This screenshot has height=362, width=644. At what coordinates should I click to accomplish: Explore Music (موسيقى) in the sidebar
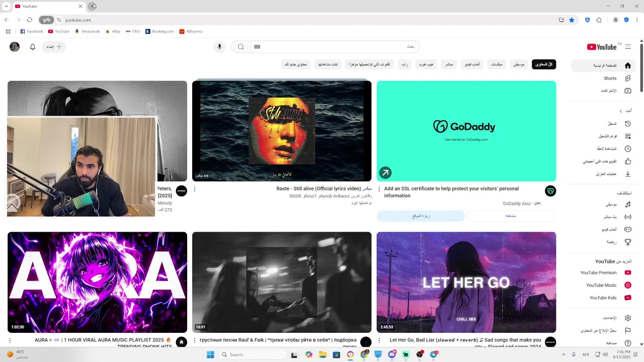click(x=603, y=205)
